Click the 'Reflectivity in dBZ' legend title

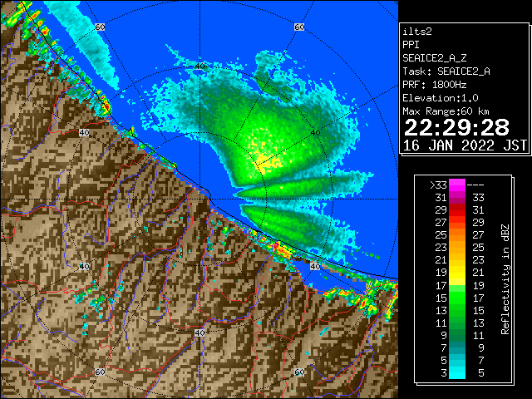[x=505, y=279]
